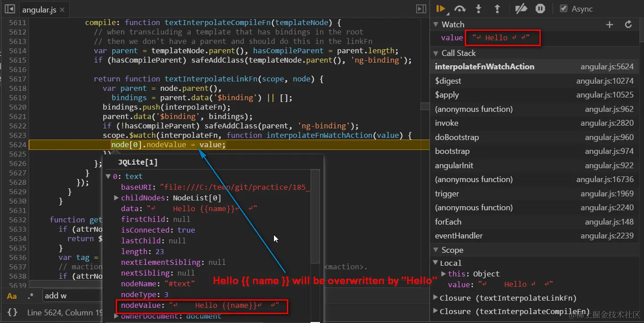Viewport: 644px width, 323px height.
Task: Refresh the watch expressions
Action: [628, 25]
